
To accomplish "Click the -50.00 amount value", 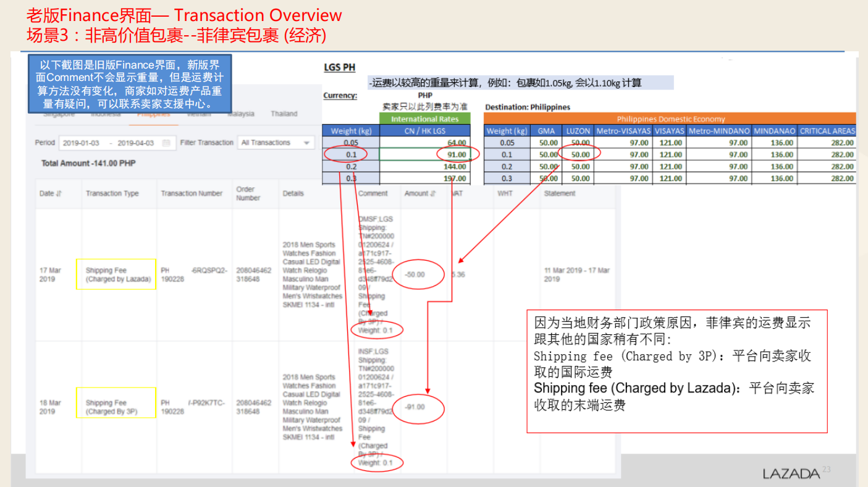I will click(x=415, y=275).
